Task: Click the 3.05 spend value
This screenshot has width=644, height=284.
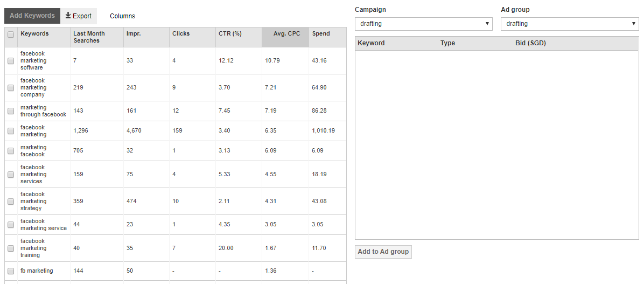Action: click(318, 224)
